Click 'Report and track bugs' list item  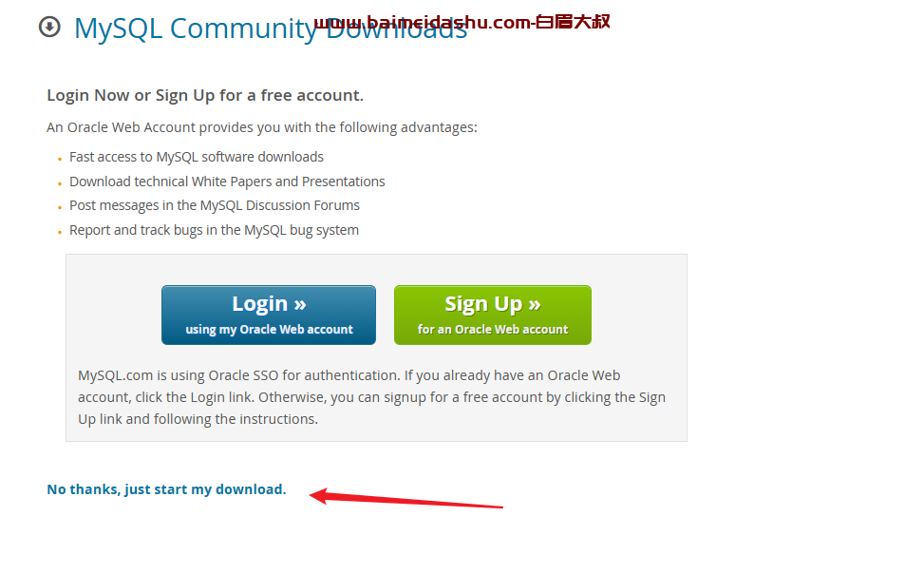[x=214, y=230]
